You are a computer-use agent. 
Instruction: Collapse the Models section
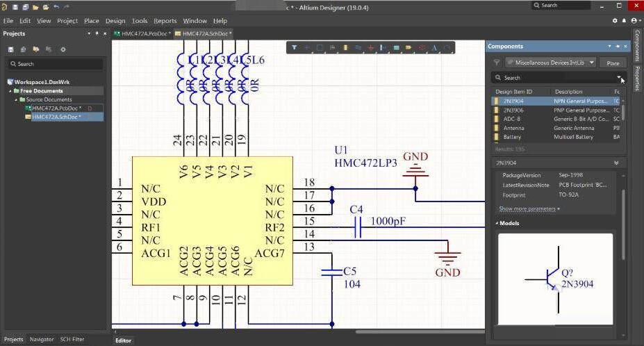[x=497, y=223]
